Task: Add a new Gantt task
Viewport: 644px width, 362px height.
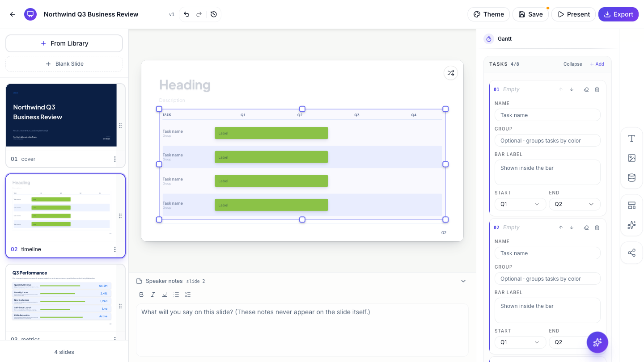Action: [597, 64]
